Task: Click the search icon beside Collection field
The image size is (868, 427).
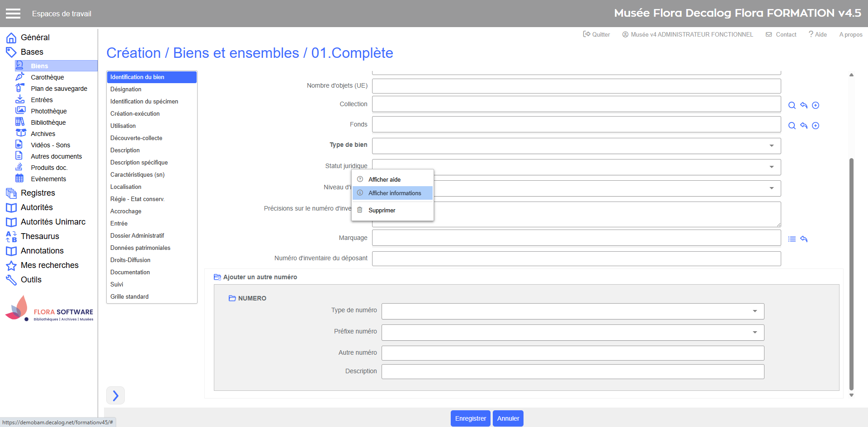Action: 792,105
